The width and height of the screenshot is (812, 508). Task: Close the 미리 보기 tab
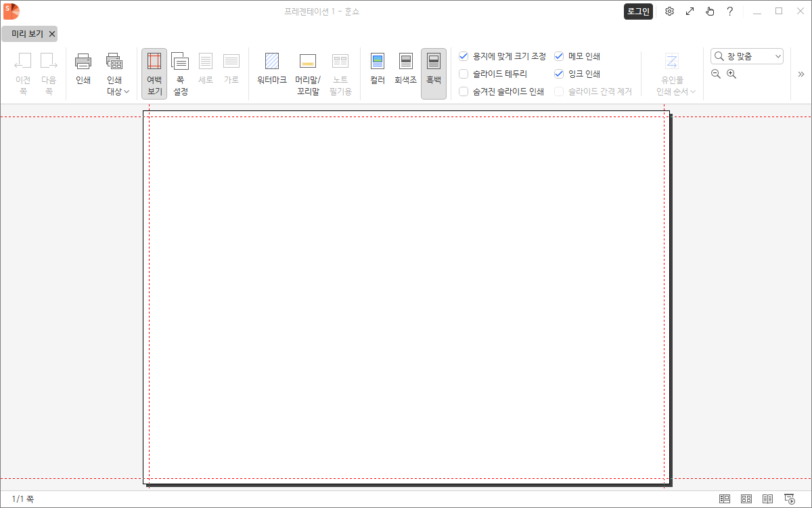[x=52, y=34]
